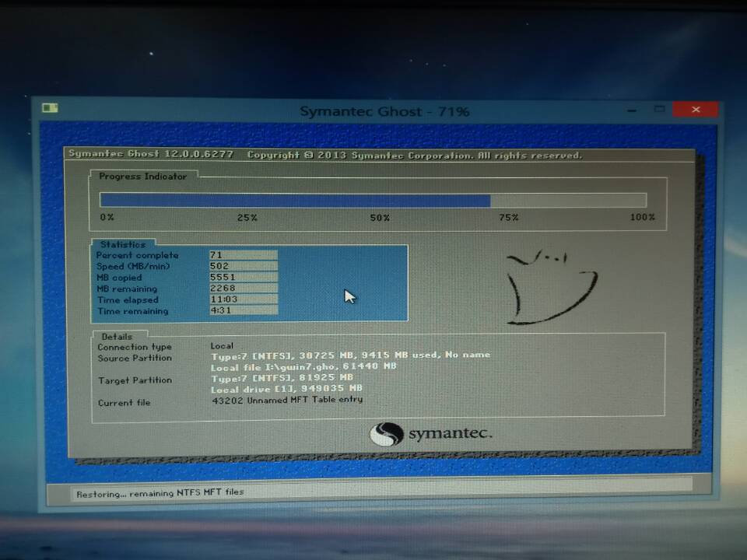Click the "Restoring... remaining NTFS MFT files" status

click(x=160, y=493)
